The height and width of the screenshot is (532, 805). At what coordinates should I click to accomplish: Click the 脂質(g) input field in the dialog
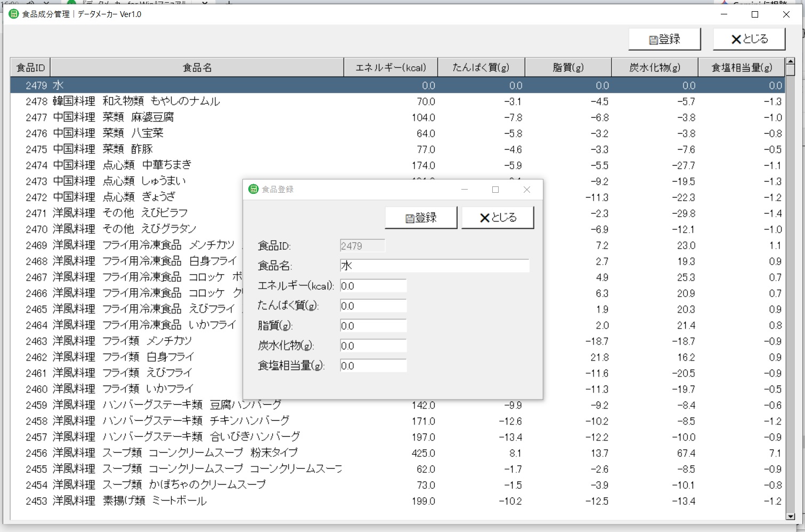point(373,326)
